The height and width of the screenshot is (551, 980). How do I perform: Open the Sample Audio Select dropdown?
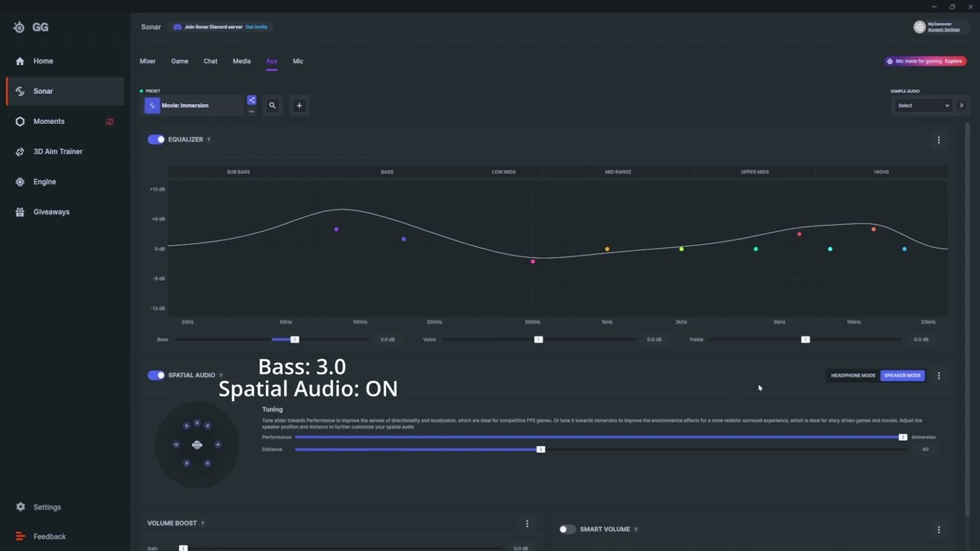click(923, 106)
